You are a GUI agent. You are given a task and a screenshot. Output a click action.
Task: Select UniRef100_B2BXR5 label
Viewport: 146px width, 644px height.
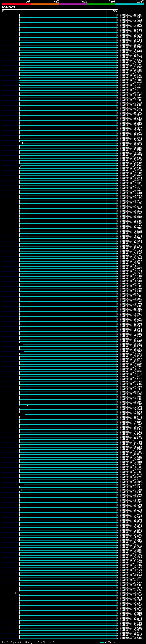[131, 95]
